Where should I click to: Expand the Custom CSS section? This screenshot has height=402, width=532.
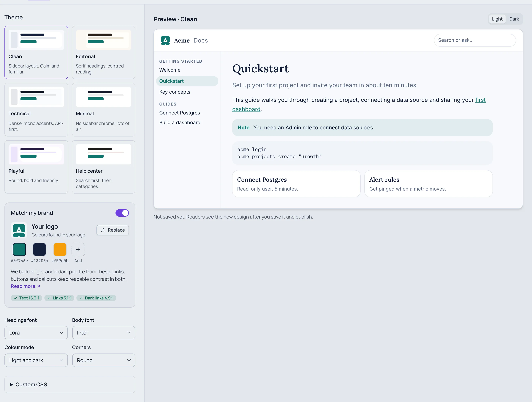click(x=70, y=385)
